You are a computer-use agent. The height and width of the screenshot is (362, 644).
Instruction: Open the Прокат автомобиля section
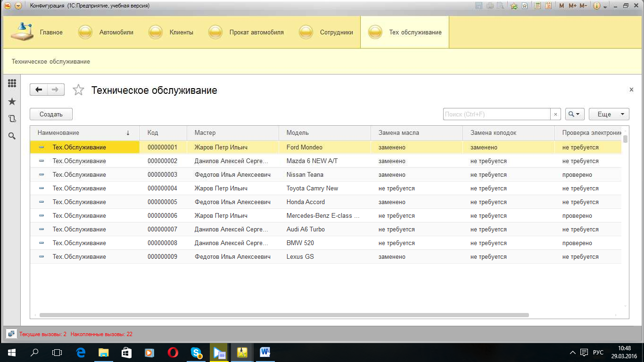point(246,33)
